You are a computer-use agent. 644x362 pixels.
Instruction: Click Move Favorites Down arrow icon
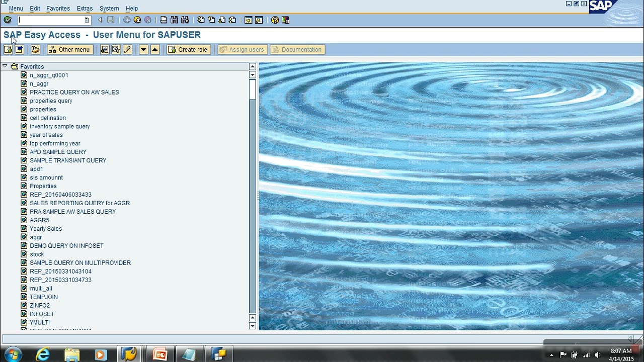point(143,49)
